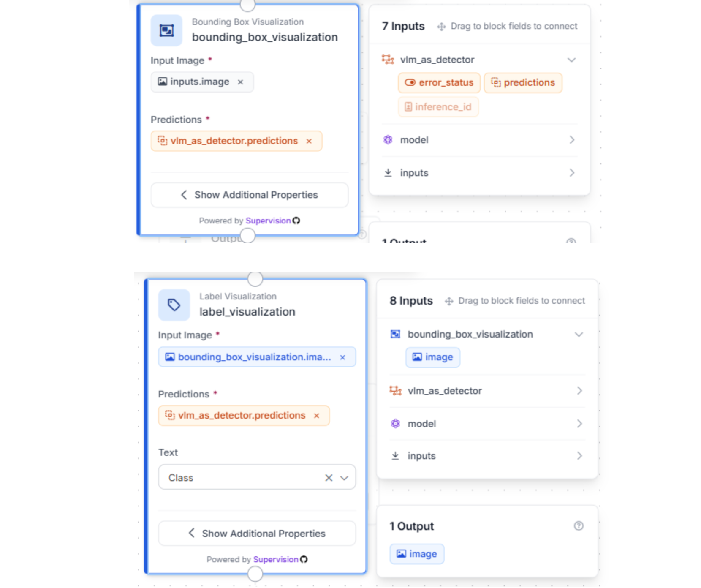Click GitHub icon in bounding box block footer
Viewport: 701px width, 588px height.
pyautogui.click(x=296, y=220)
